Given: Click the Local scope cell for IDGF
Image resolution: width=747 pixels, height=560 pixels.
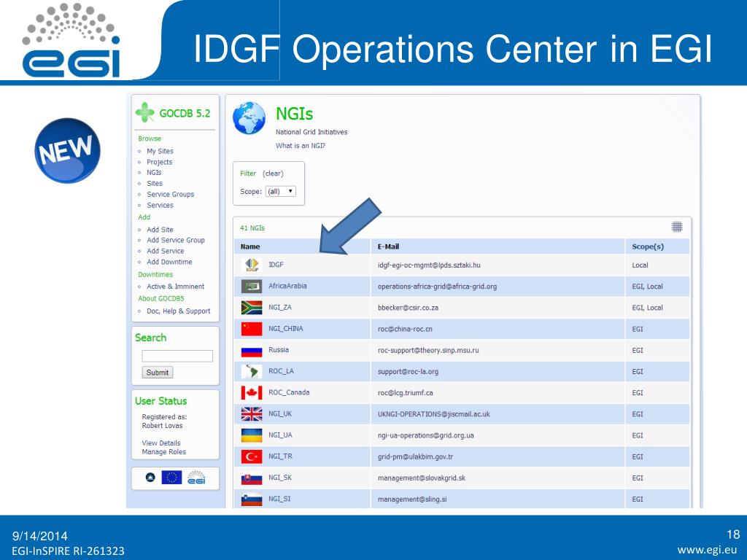Looking at the screenshot, I should [640, 265].
